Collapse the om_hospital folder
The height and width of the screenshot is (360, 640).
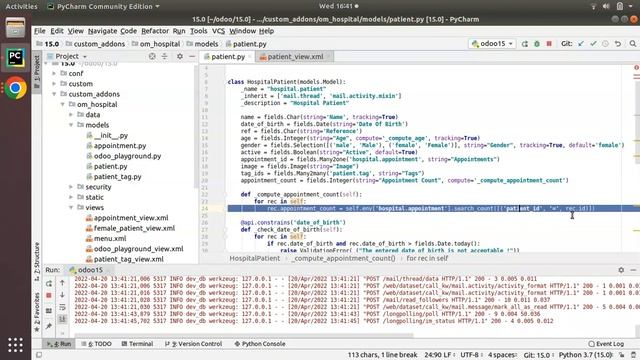[x=62, y=104]
